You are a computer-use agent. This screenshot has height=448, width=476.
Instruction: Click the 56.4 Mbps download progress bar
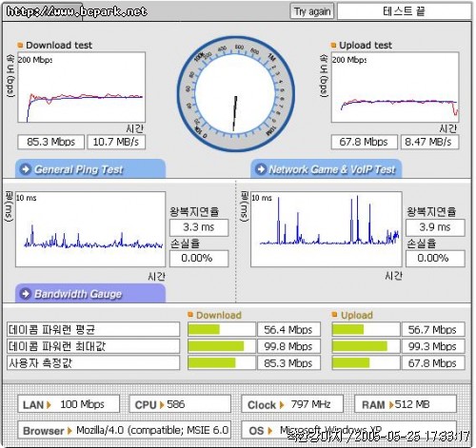coord(222,329)
